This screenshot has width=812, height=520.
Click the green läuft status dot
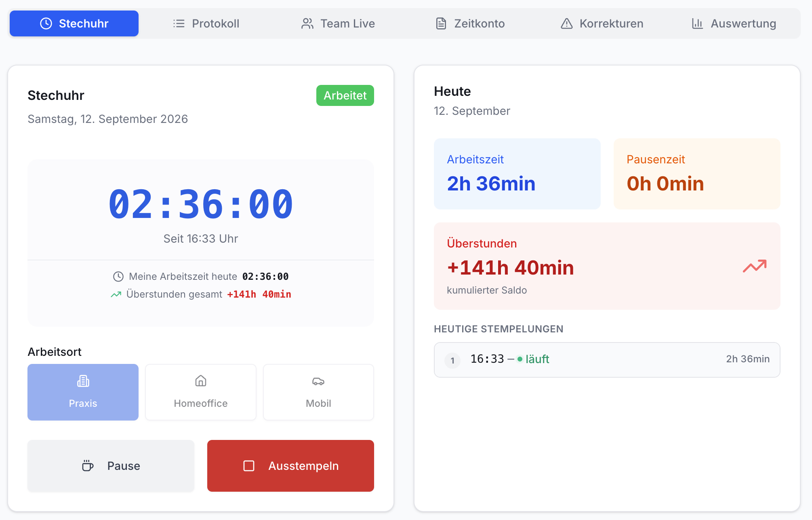point(520,359)
